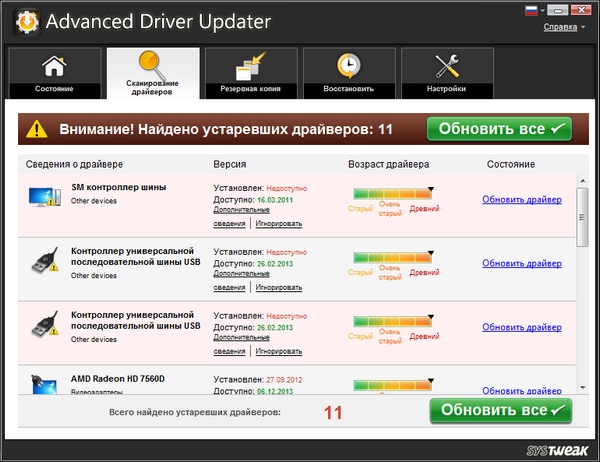Screen dimensions: 600x462
Task: Click the house icon for Состояние
Action: 53,67
